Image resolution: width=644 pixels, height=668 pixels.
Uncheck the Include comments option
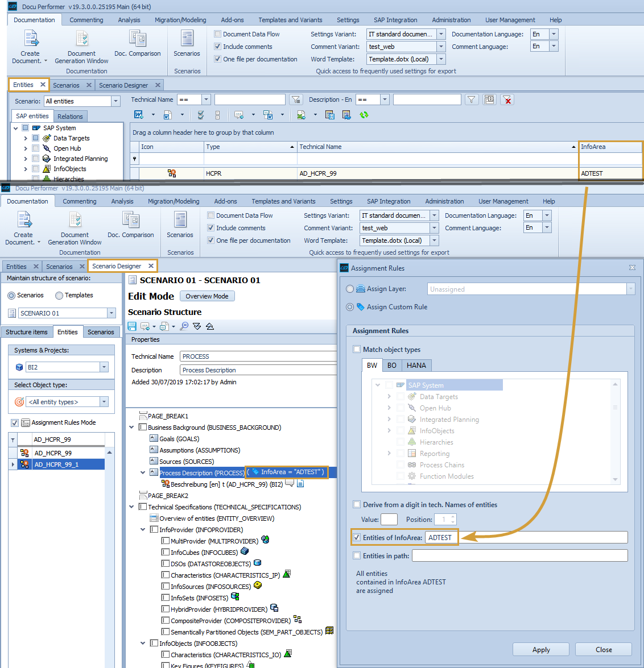[218, 46]
